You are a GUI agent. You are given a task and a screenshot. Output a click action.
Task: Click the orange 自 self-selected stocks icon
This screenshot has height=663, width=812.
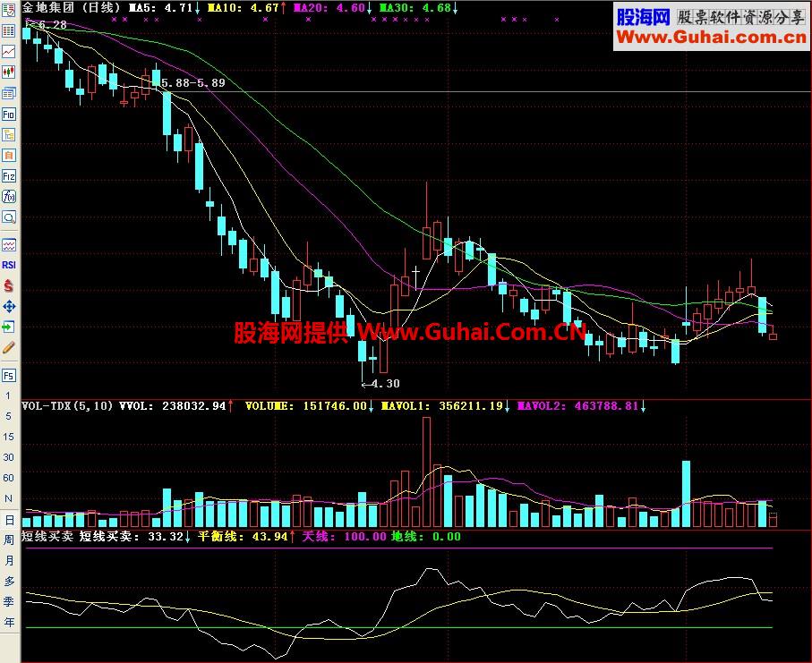point(9,156)
